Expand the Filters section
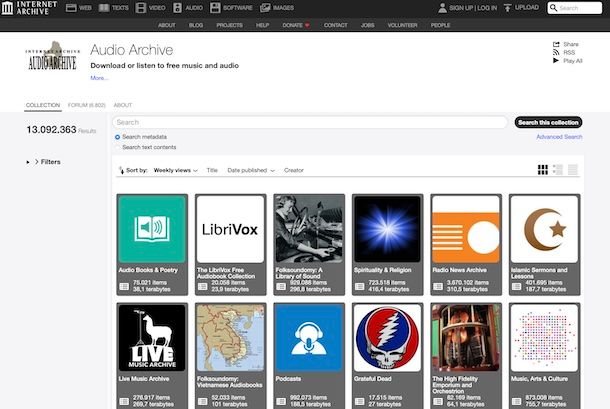Image resolution: width=610 pixels, height=409 pixels. coord(44,162)
